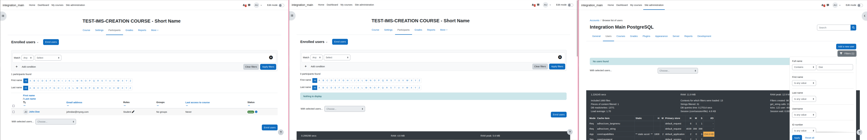Image resolution: width=868 pixels, height=140 pixels.
Task: Open More menu in left window
Action: coord(155,30)
